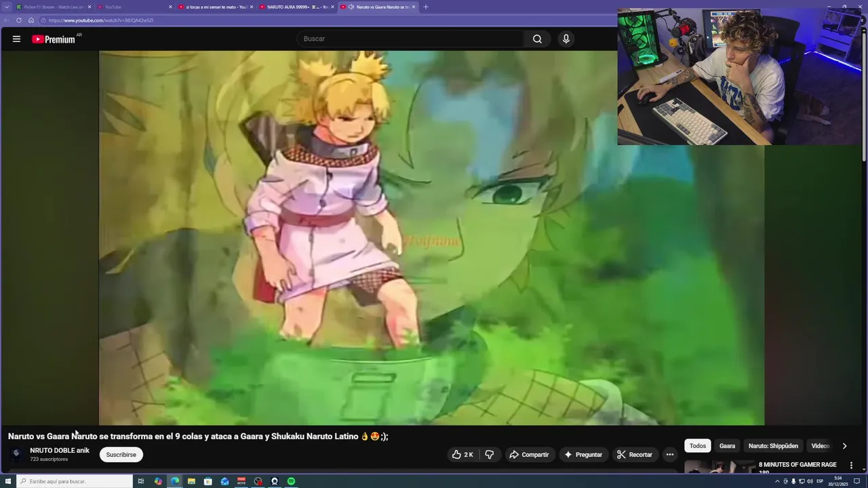Image resolution: width=868 pixels, height=488 pixels.
Task: Click the system tray microphone icon
Action: tap(793, 481)
